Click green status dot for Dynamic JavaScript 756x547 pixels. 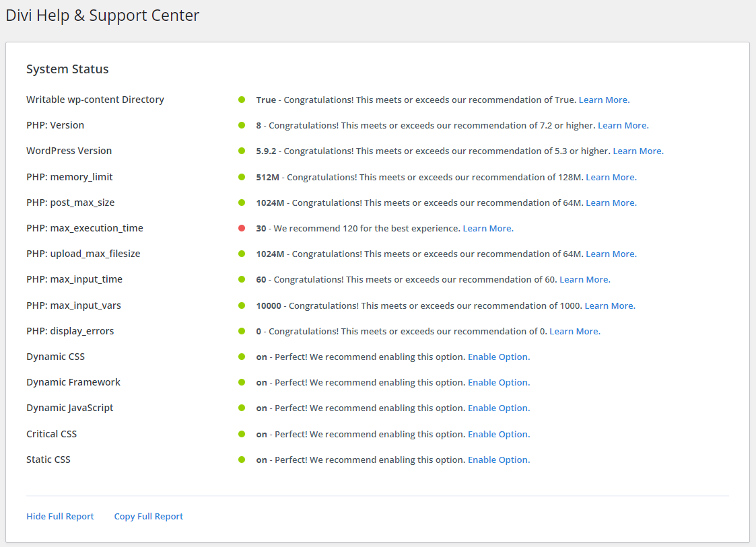(242, 408)
